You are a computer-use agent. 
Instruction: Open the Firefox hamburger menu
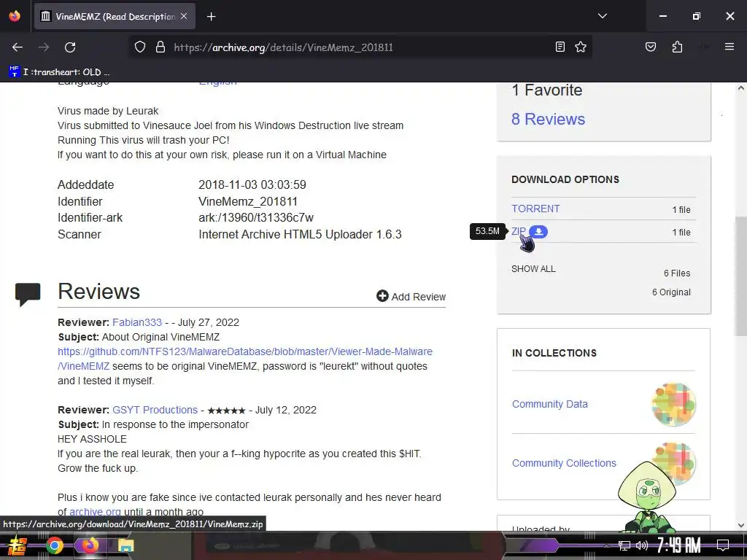(x=729, y=47)
